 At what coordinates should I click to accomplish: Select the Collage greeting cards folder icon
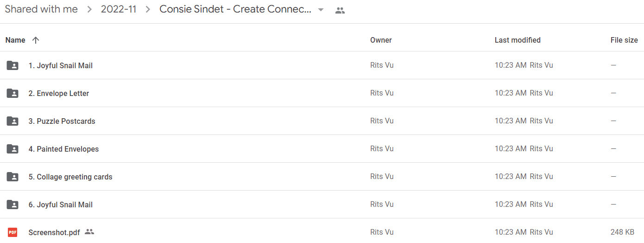13,177
